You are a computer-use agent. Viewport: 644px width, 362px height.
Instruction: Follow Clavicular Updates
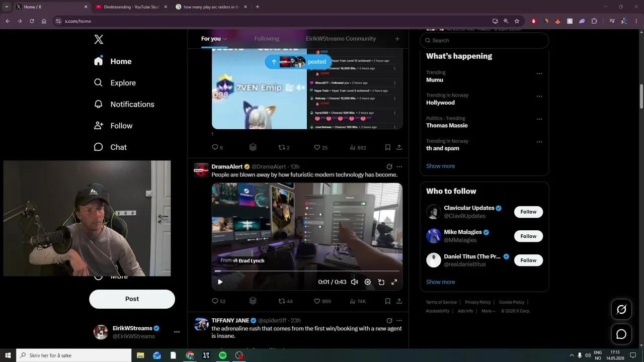point(528,212)
